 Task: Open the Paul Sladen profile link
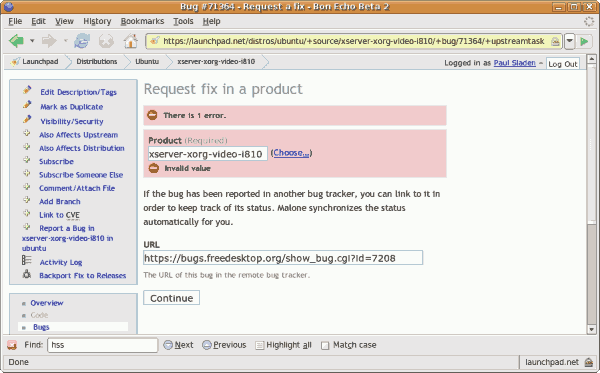pos(514,63)
